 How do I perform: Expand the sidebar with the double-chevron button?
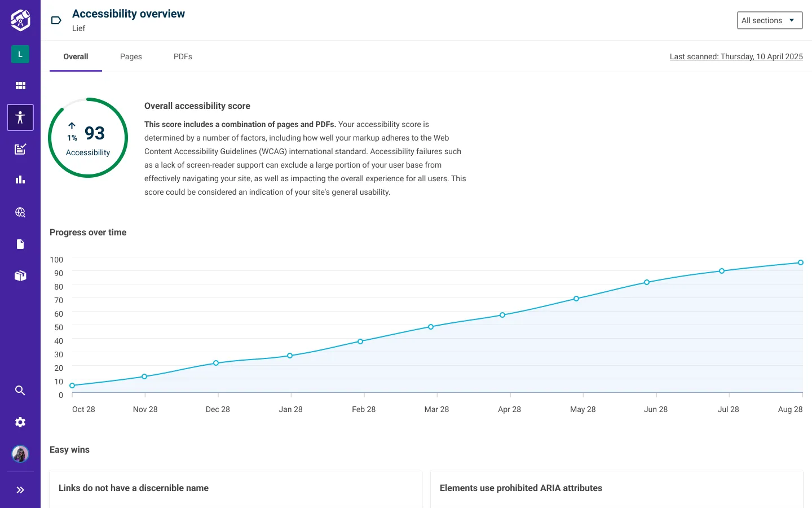(20, 489)
